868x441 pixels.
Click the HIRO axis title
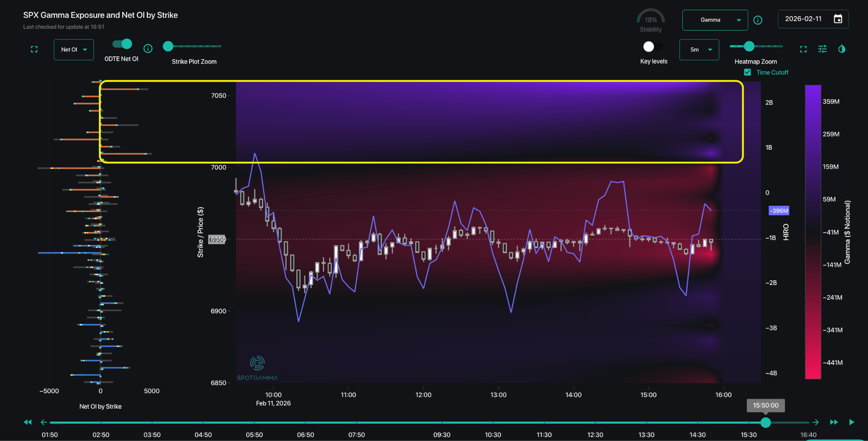point(786,232)
